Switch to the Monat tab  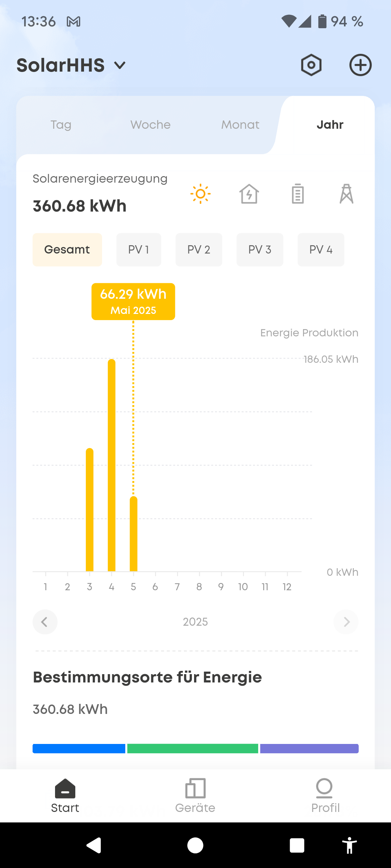click(x=240, y=125)
